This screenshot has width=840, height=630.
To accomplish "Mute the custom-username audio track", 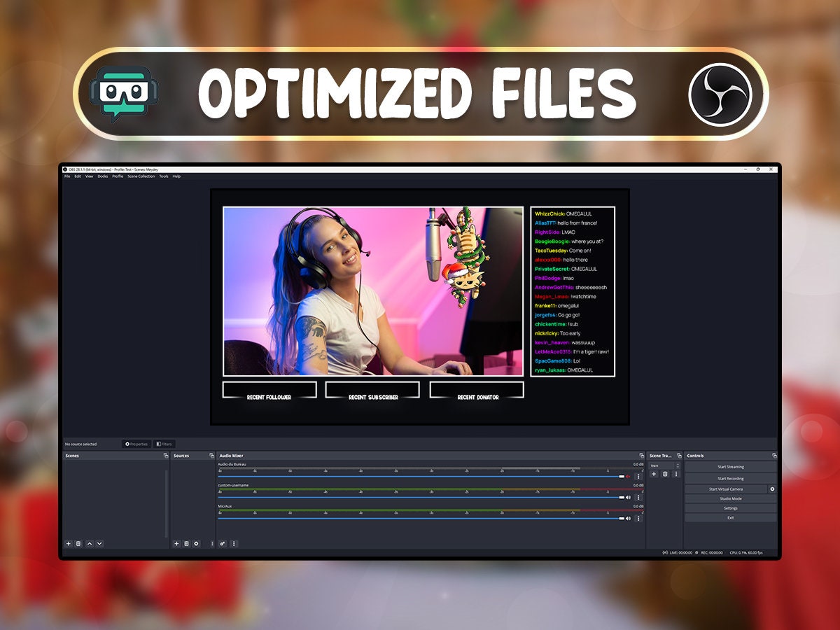I will click(x=628, y=498).
